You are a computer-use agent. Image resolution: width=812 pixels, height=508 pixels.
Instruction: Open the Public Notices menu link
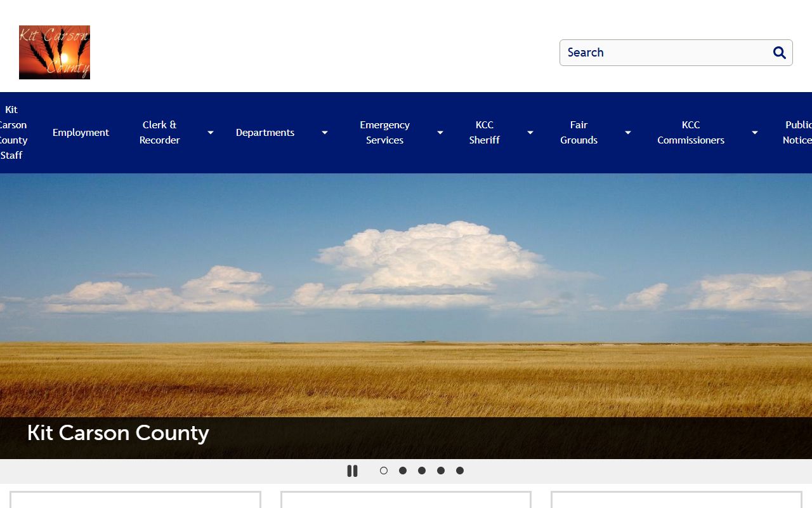(x=797, y=133)
